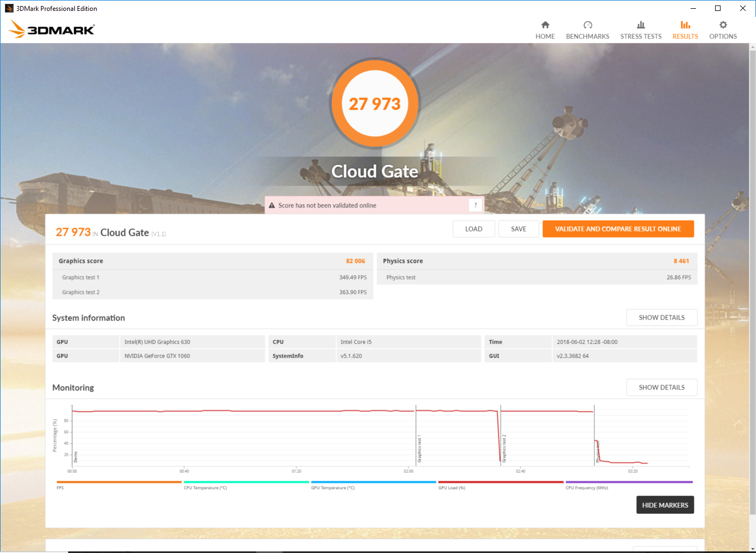The height and width of the screenshot is (553, 756).
Task: Toggle the orange FPS legend bar
Action: tap(119, 482)
